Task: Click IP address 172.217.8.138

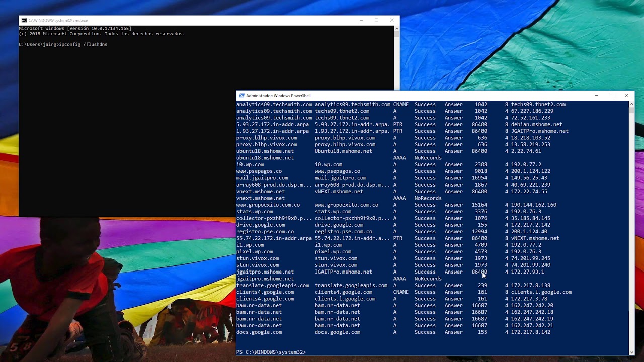Action: coord(531,285)
